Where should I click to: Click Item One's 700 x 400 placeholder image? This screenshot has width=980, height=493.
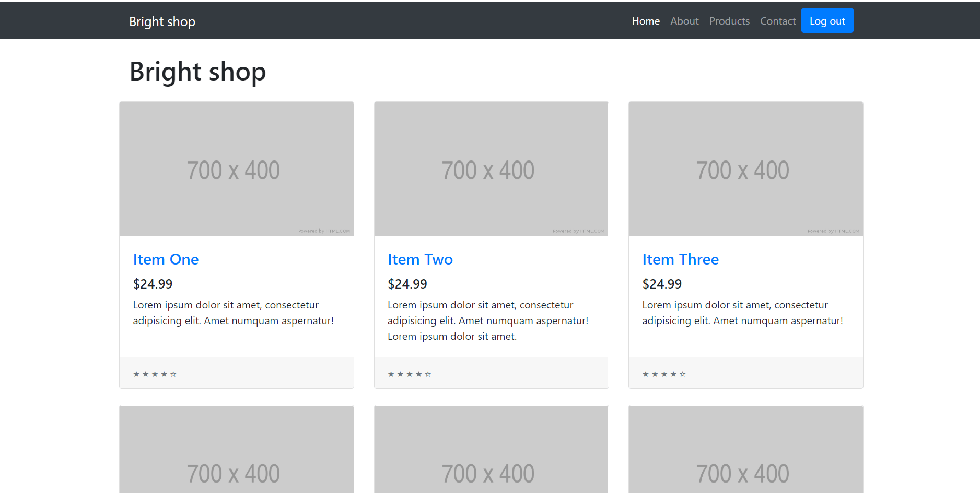(236, 168)
